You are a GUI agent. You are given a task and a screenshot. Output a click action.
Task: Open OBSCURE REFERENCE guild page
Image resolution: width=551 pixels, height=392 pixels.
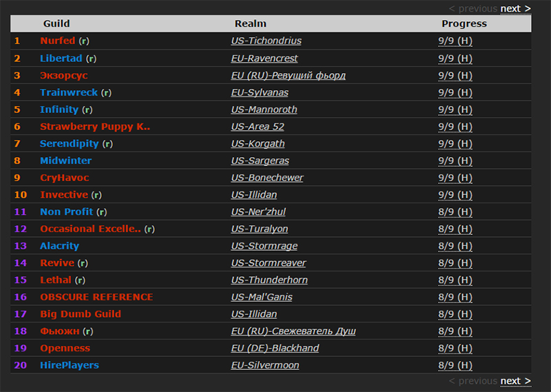tap(96, 297)
